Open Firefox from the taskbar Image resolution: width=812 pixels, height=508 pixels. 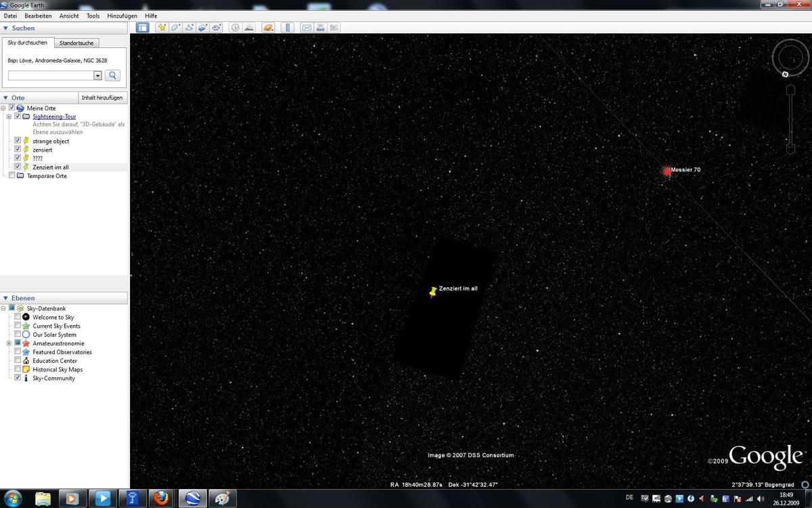(x=160, y=498)
